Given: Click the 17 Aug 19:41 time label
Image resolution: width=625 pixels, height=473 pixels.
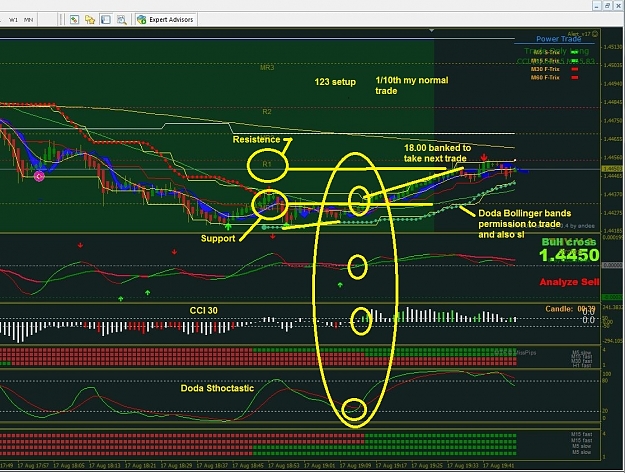Looking at the screenshot, I should tap(498, 465).
